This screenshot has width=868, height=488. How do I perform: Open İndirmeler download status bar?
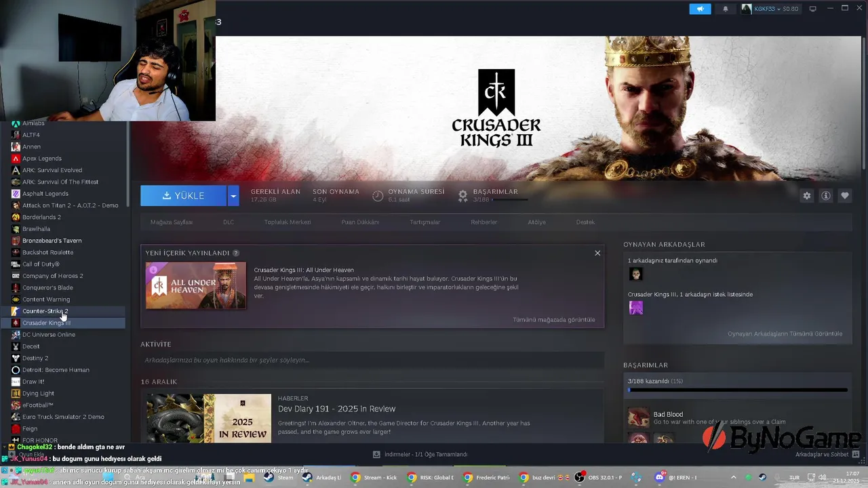pyautogui.click(x=420, y=454)
